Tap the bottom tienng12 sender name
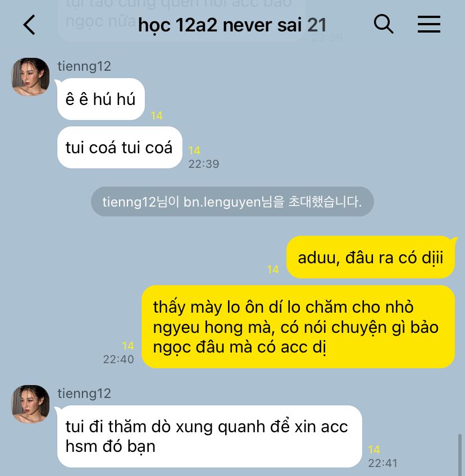 coord(84,393)
